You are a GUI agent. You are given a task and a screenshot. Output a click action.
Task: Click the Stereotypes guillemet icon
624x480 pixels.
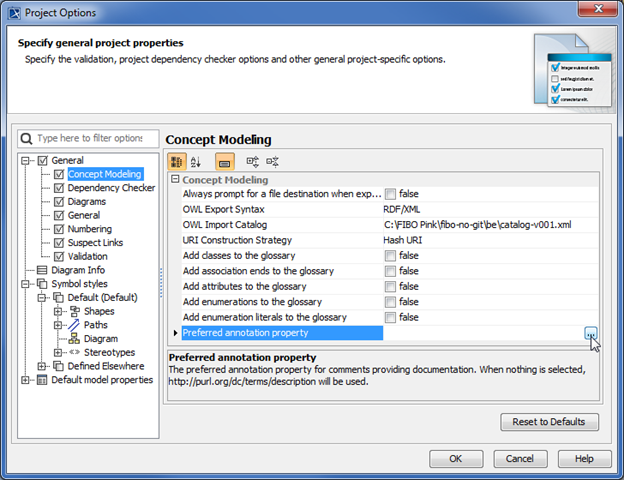point(74,352)
